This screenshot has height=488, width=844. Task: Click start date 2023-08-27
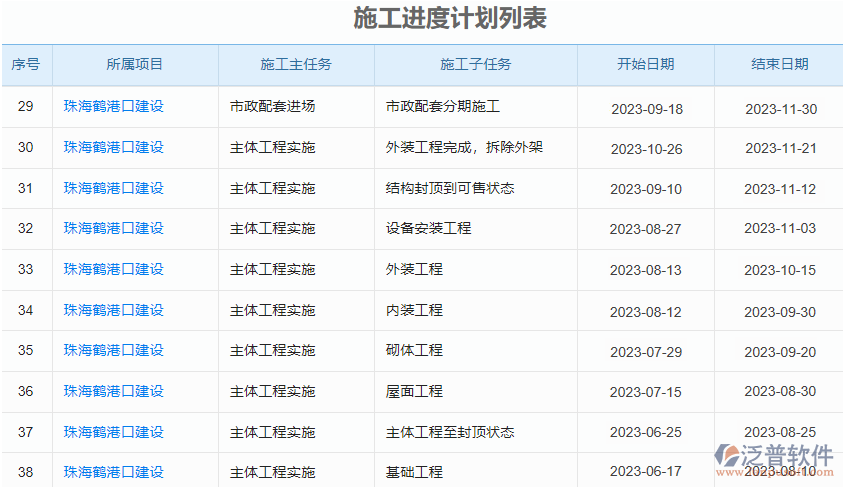point(645,229)
